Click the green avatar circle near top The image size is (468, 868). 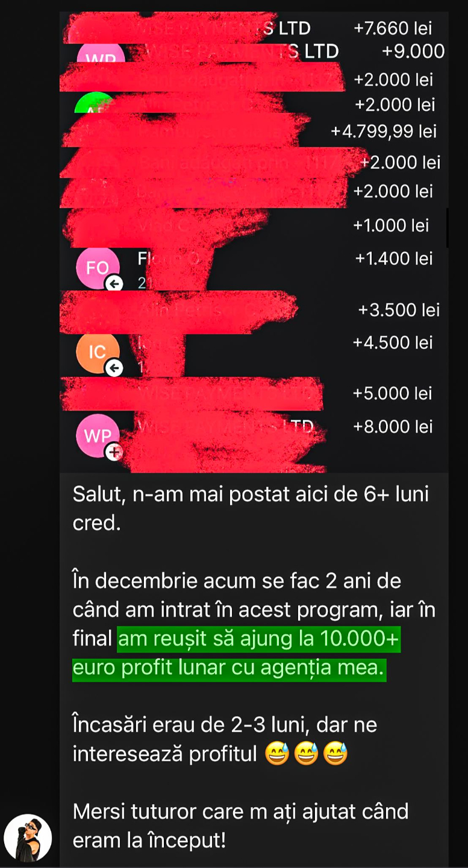[95, 102]
